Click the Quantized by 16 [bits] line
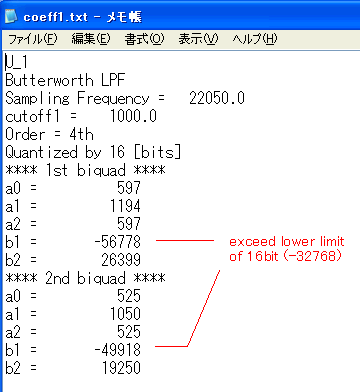The height and width of the screenshot is (392, 360). point(93,152)
